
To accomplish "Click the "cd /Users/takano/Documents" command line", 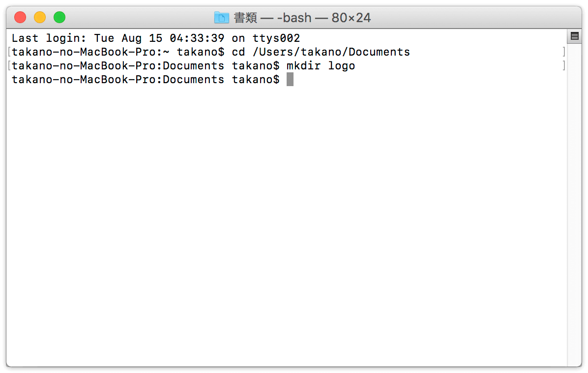I will tap(321, 52).
